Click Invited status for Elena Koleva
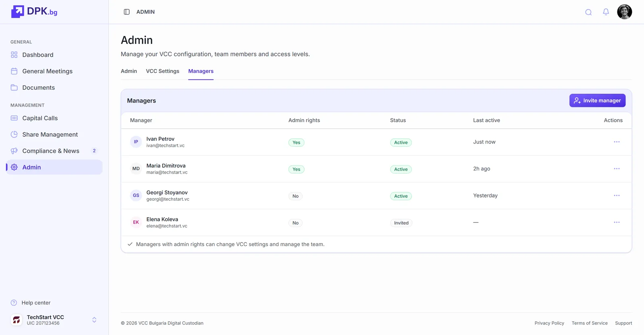The image size is (644, 335). 401,223
